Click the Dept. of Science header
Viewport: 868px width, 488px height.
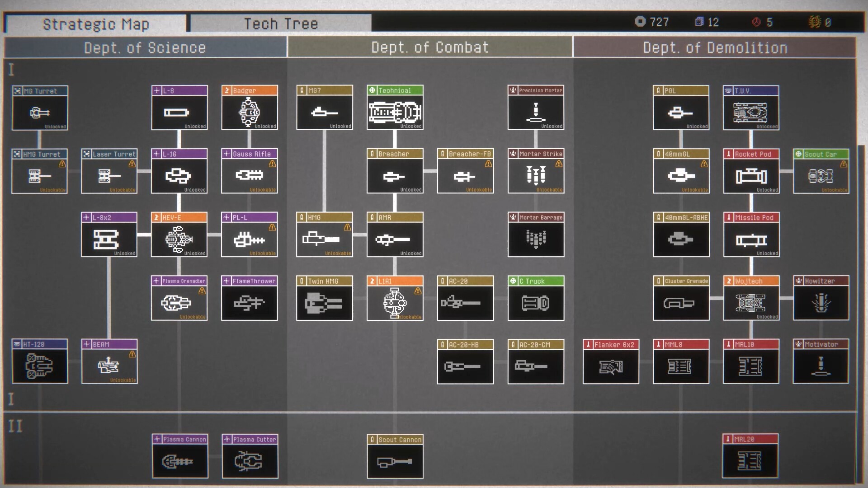click(x=145, y=47)
